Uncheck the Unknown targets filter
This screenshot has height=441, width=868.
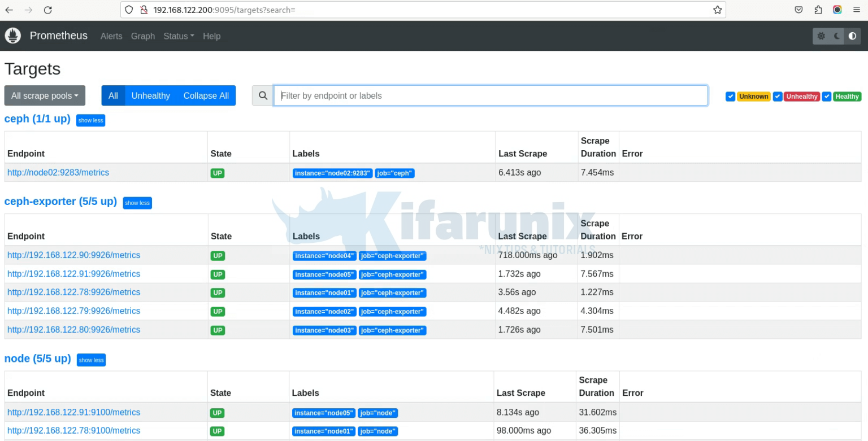(730, 96)
